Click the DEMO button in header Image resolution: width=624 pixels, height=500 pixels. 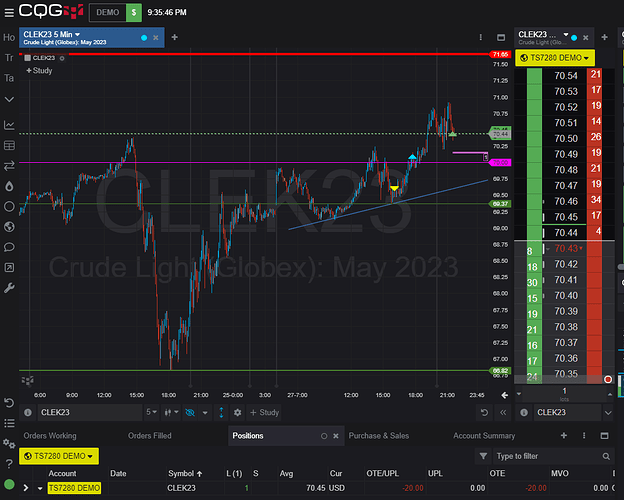coord(107,13)
